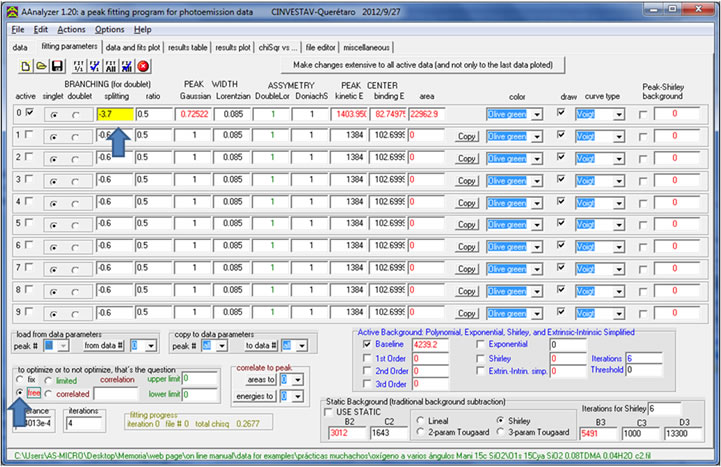The image size is (721, 467).
Task: Enable the active checkbox for peak 1
Action: pyautogui.click(x=28, y=135)
